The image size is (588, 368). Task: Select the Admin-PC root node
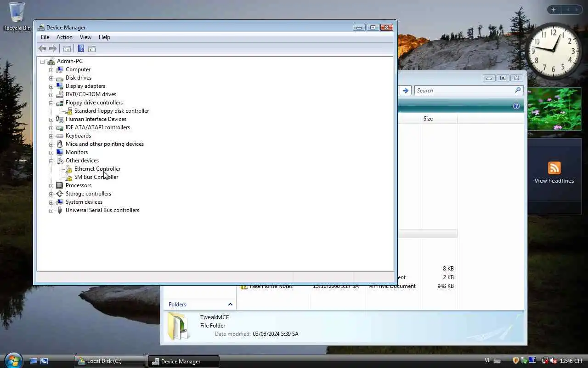[70, 61]
